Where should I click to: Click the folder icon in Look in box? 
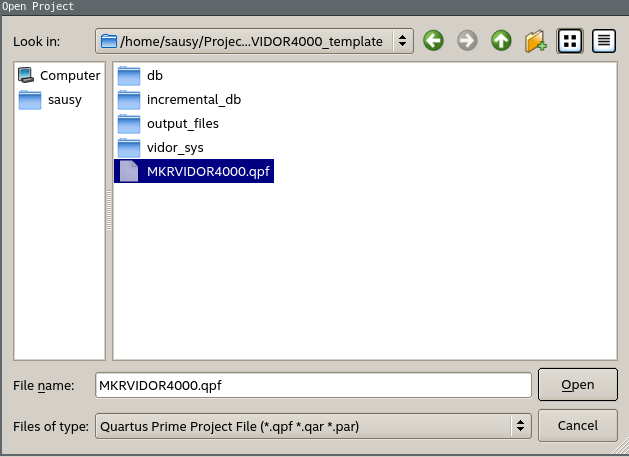[109, 41]
